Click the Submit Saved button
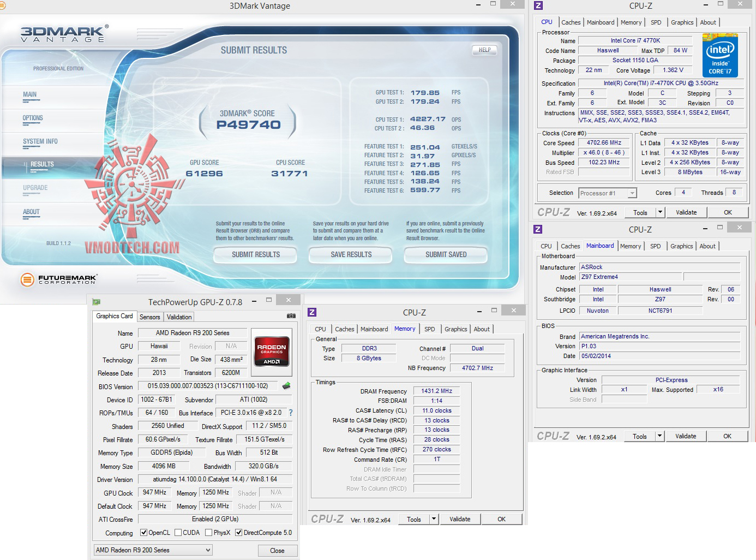 (x=446, y=254)
